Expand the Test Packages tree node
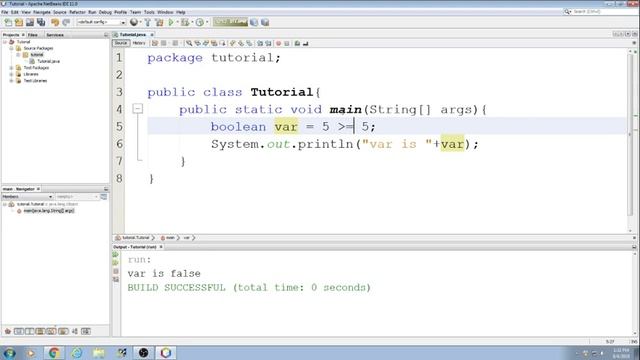Image resolution: width=640 pixels, height=360 pixels. 11,68
